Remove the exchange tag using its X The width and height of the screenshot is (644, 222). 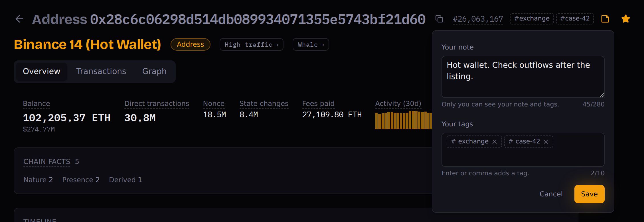(495, 142)
